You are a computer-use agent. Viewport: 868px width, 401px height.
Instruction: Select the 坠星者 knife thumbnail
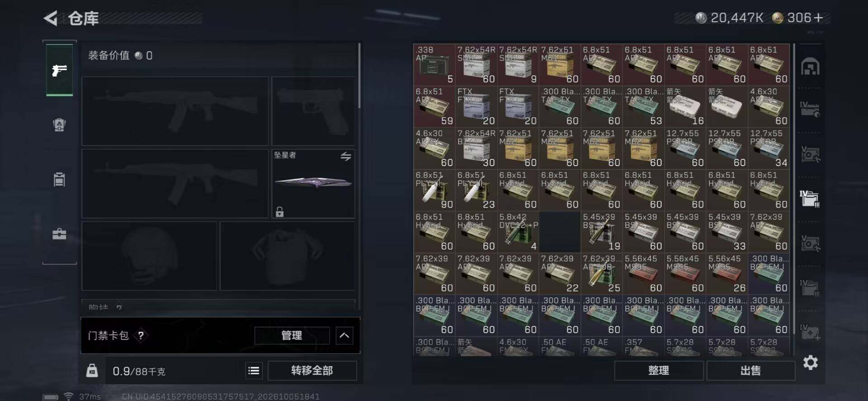tap(313, 183)
